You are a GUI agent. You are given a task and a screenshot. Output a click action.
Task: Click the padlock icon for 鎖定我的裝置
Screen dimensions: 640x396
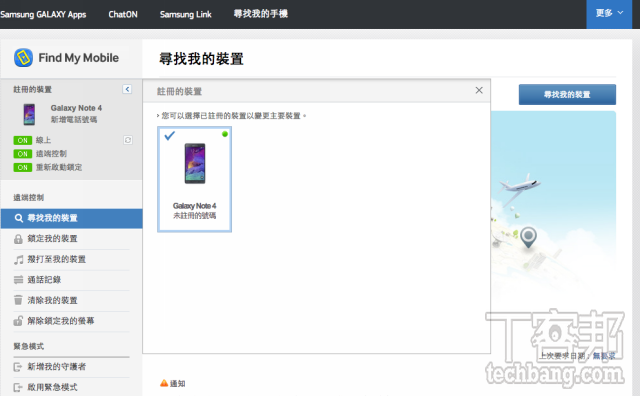(18, 239)
